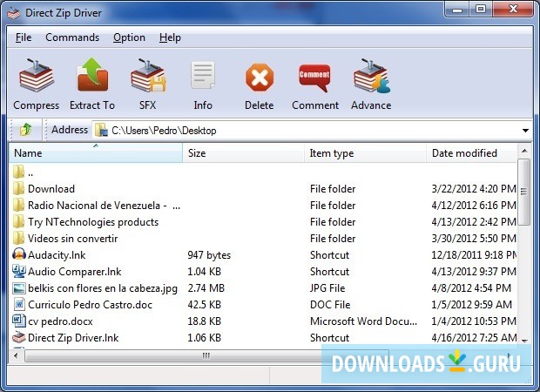The width and height of the screenshot is (540, 392).
Task: Select the SFX archive icon
Action: pyautogui.click(x=148, y=75)
